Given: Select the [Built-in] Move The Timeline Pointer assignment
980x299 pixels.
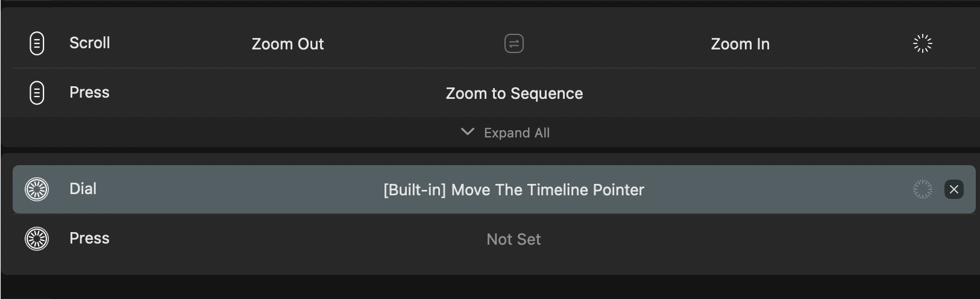Looking at the screenshot, I should [x=514, y=190].
